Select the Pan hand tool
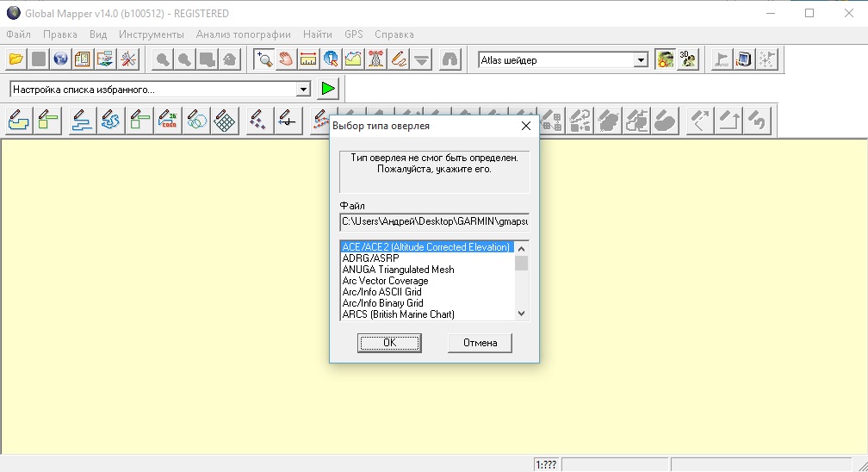This screenshot has height=472, width=868. coord(286,59)
